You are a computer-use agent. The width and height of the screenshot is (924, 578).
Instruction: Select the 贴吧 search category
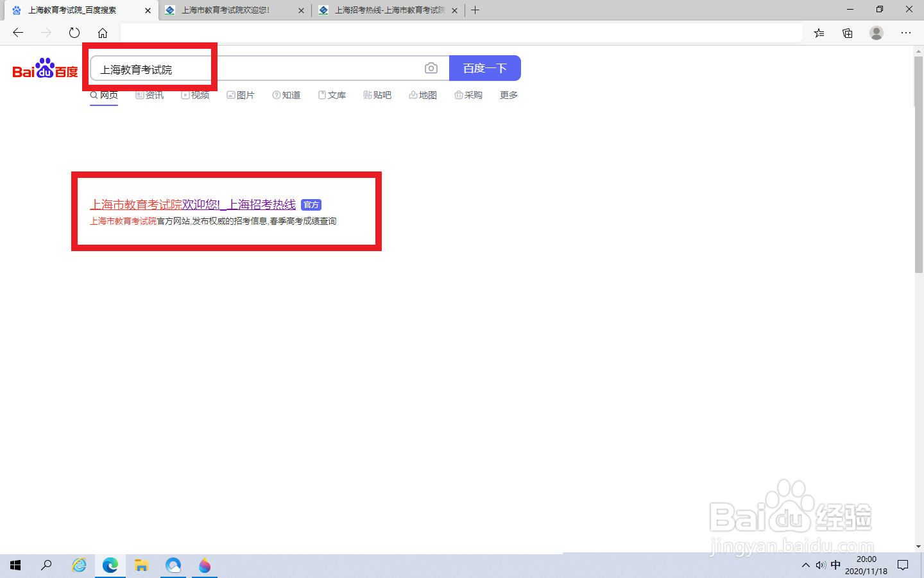tap(377, 95)
